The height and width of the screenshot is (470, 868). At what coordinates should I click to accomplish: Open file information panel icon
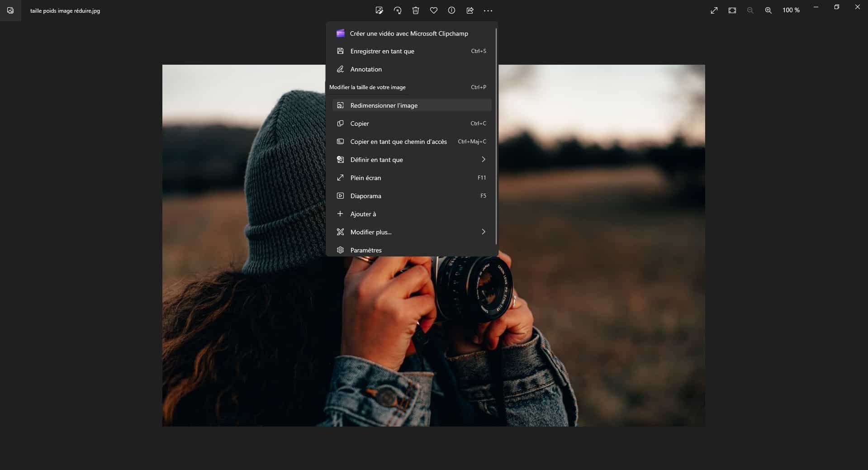coord(451,10)
